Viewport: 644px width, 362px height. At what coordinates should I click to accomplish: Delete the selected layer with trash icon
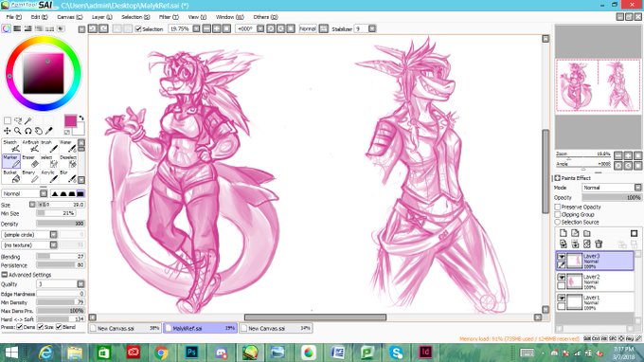tap(599, 244)
